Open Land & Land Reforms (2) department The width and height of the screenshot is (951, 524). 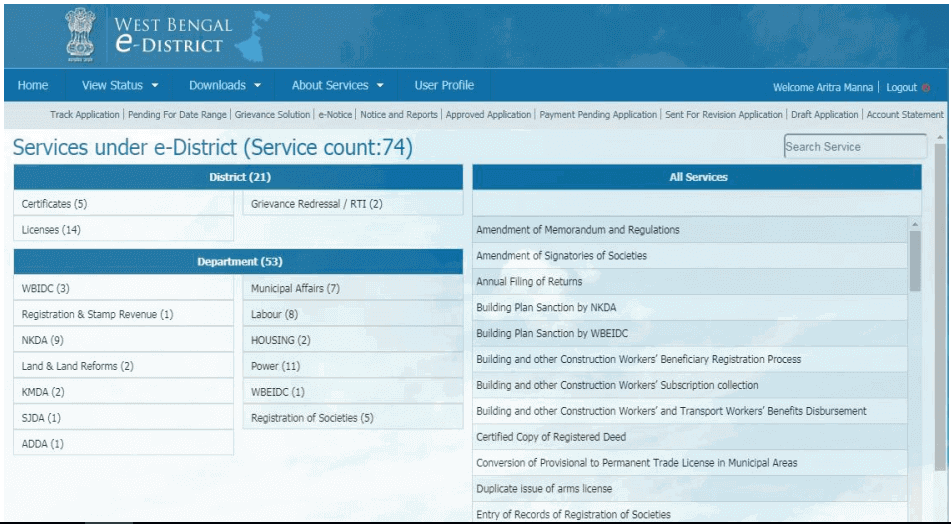pyautogui.click(x=123, y=366)
